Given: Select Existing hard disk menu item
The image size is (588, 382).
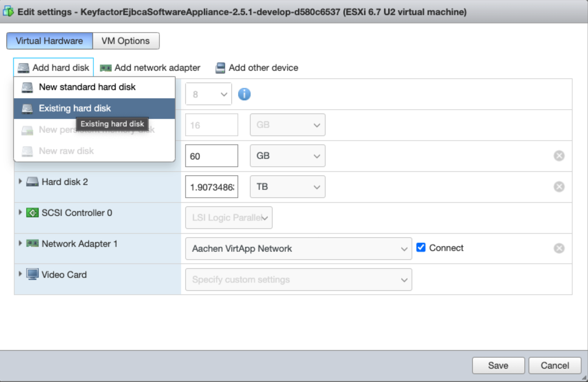Looking at the screenshot, I should pyautogui.click(x=75, y=108).
